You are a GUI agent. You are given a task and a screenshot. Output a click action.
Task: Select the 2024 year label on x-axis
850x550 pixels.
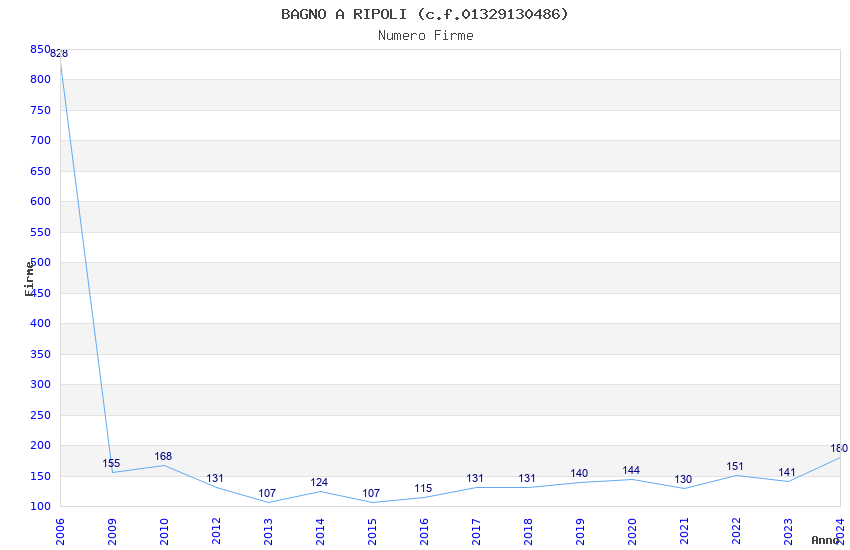click(840, 532)
